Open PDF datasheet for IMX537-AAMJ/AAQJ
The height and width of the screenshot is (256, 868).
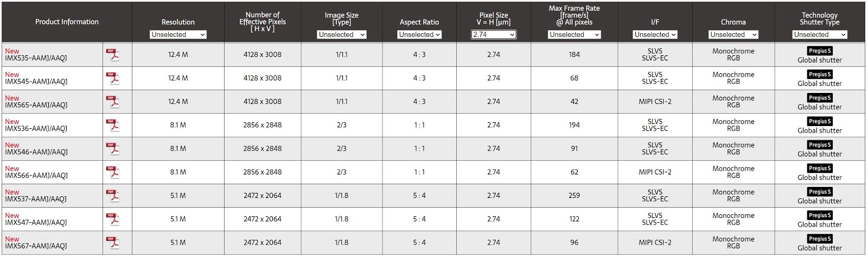pos(112,195)
